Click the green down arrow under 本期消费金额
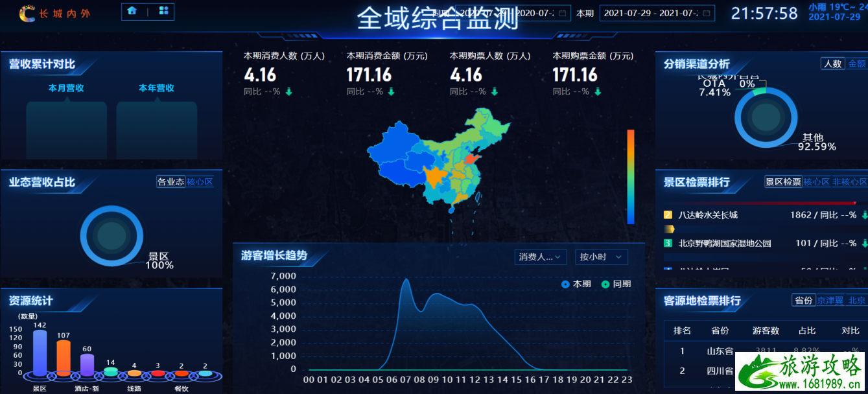Screen dimensions: 868x394 pyautogui.click(x=392, y=92)
